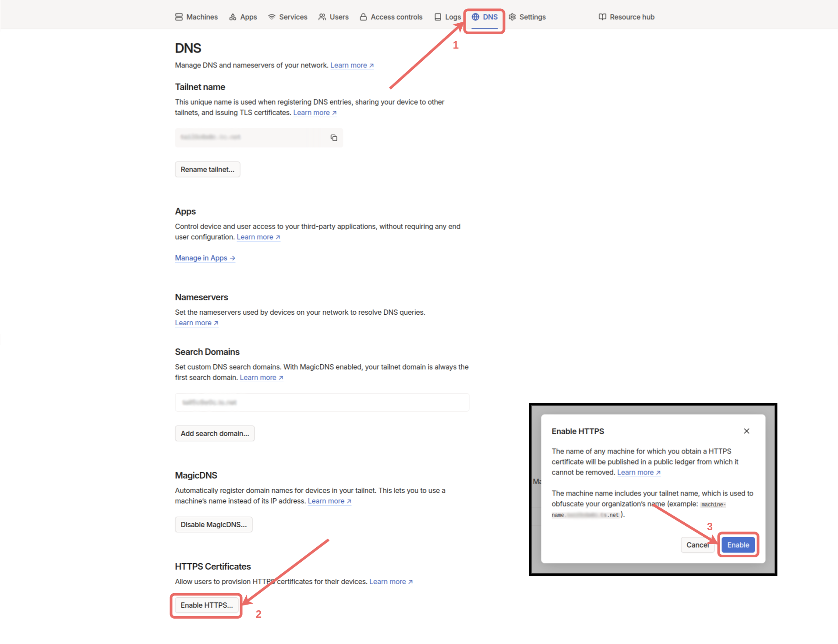Open Learn more under MagicDNS
This screenshot has width=838, height=644.
coord(329,501)
